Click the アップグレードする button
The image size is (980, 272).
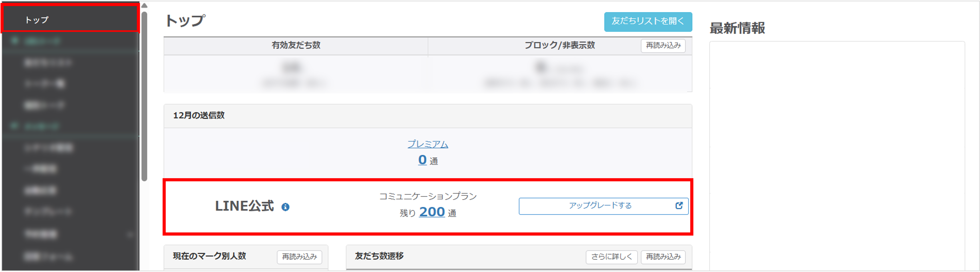coord(600,206)
